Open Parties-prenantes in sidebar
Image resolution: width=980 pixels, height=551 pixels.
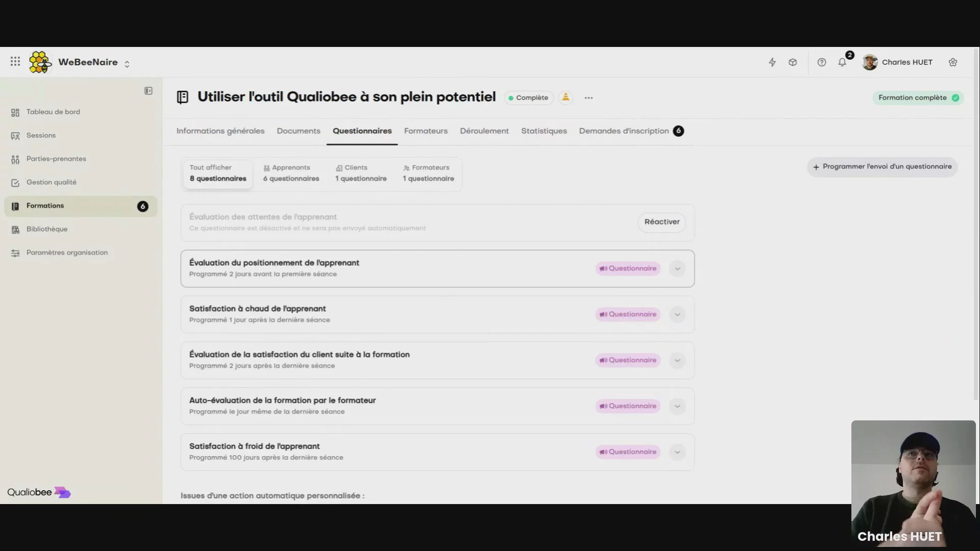tap(56, 159)
